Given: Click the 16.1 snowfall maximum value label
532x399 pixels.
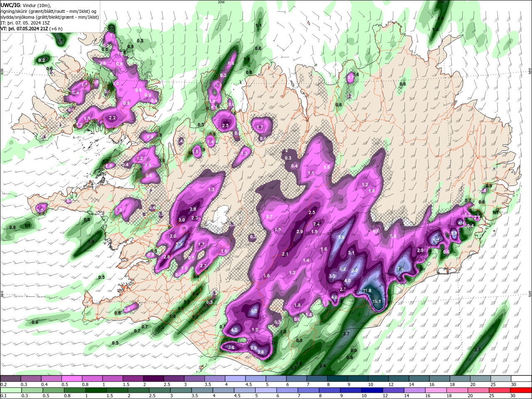Looking at the screenshot, I should pos(377,301).
